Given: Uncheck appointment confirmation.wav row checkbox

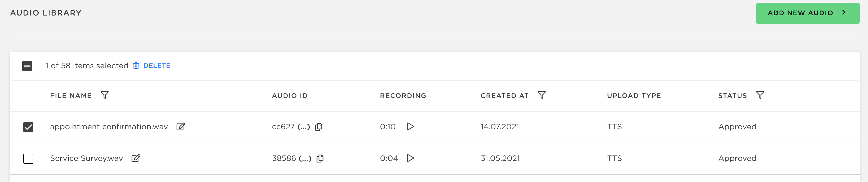Looking at the screenshot, I should pyautogui.click(x=28, y=127).
